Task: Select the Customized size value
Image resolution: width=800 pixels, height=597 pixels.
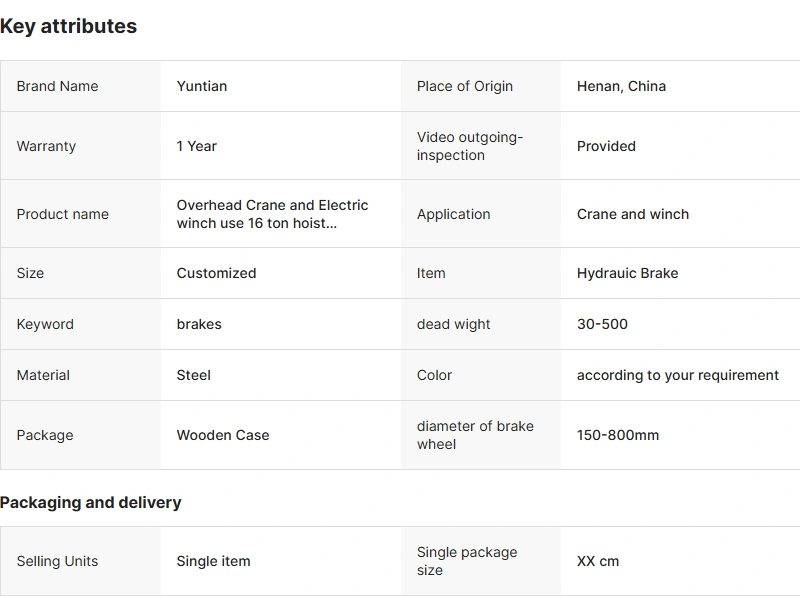Action: pyautogui.click(x=216, y=273)
